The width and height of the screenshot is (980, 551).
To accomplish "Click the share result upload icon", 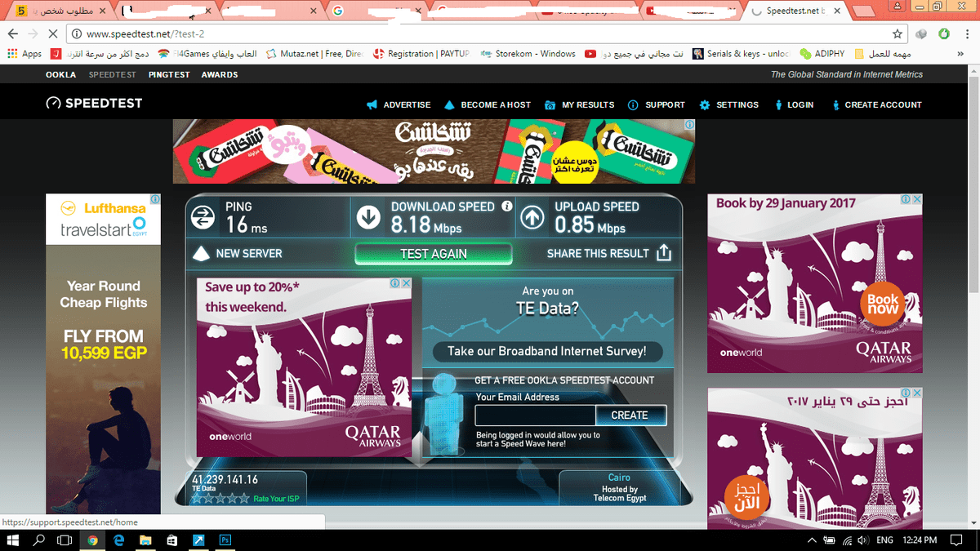I will pos(664,252).
